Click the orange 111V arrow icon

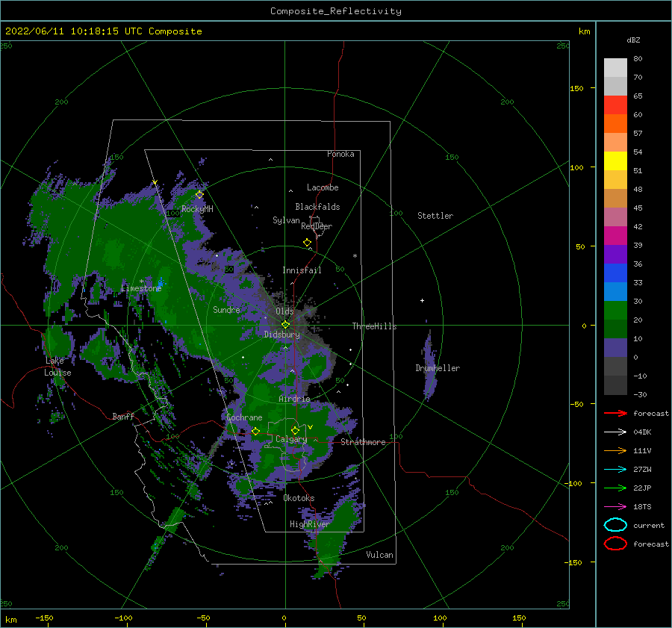615,450
